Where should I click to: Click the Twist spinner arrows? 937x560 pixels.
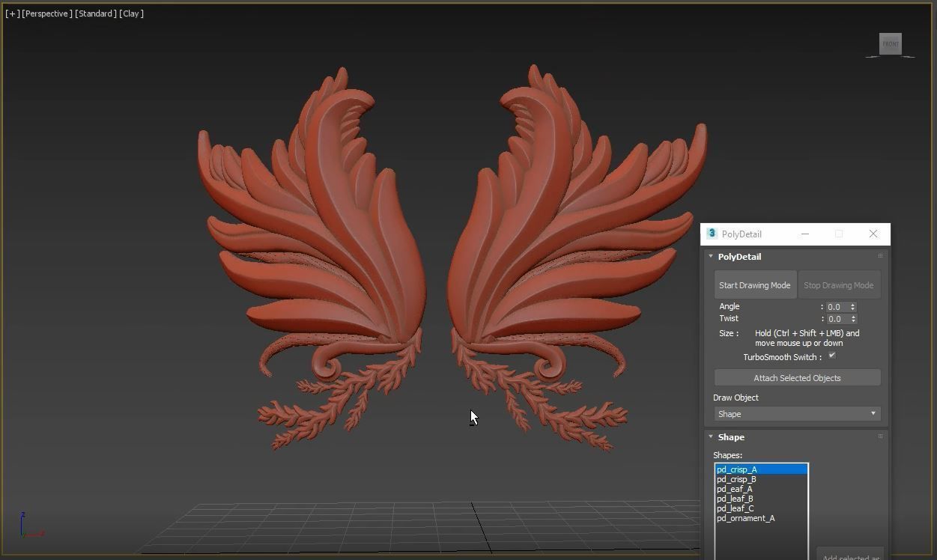point(852,319)
